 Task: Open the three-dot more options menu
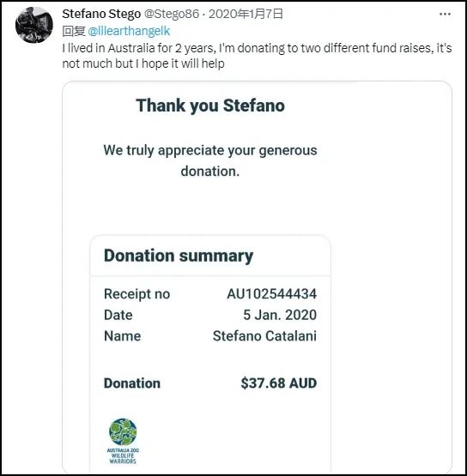coord(445,15)
